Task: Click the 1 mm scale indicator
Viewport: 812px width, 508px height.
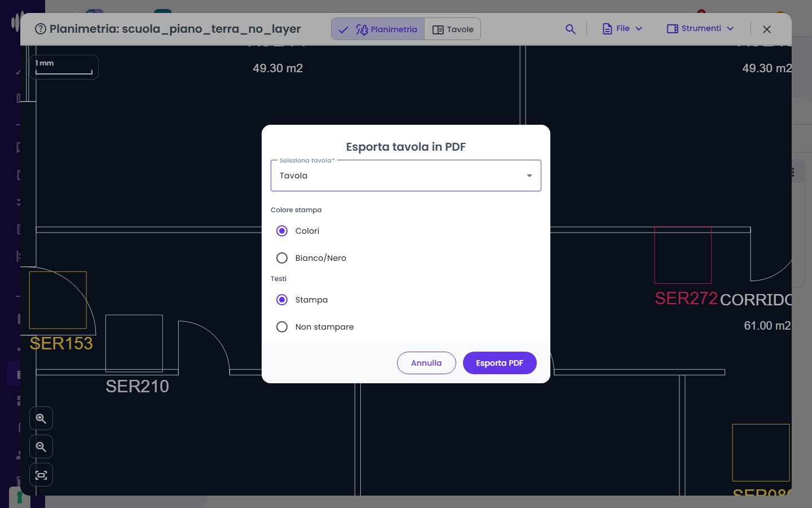Action: point(64,67)
